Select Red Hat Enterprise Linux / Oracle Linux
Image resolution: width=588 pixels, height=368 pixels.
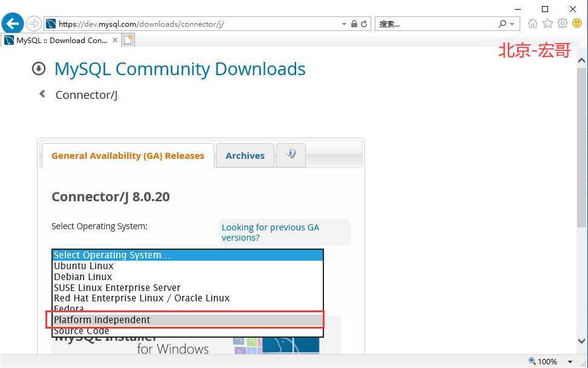[188, 298]
